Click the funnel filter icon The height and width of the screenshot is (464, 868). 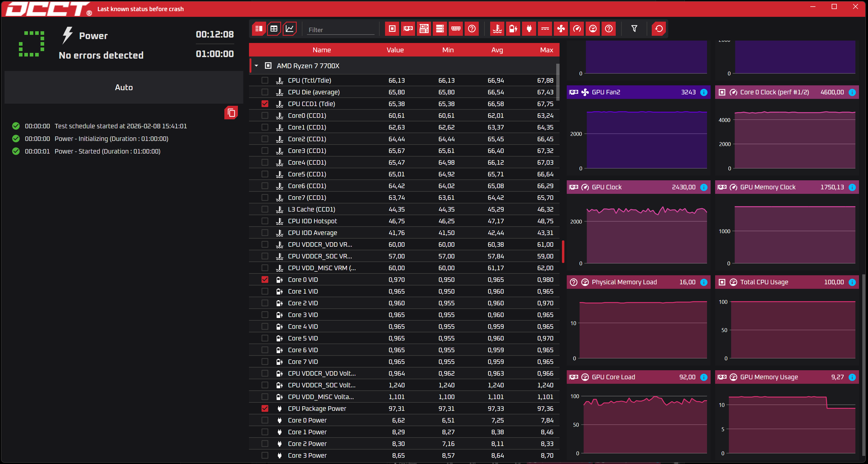click(634, 29)
